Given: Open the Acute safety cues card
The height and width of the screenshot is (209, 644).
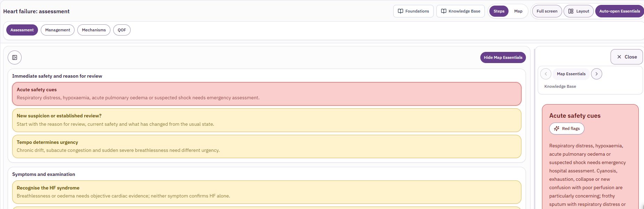Looking at the screenshot, I should tap(267, 94).
